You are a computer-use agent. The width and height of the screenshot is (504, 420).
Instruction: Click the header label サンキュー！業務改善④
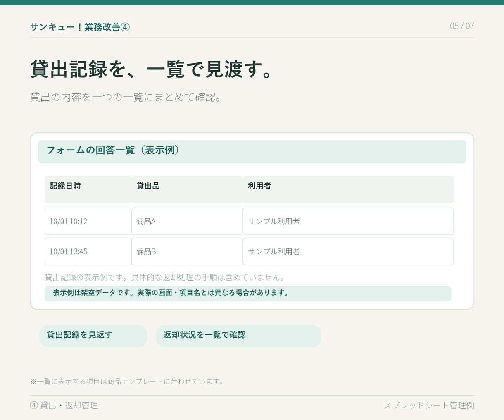pyautogui.click(x=80, y=27)
